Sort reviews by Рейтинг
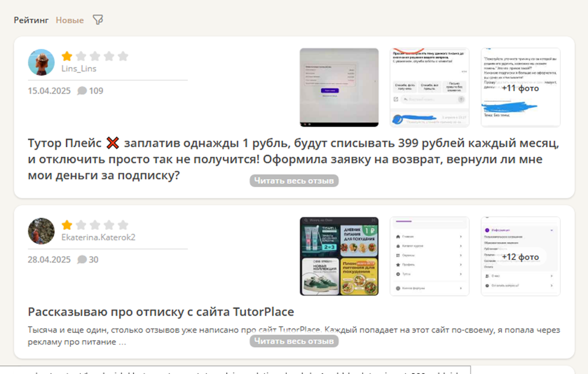The height and width of the screenshot is (374, 588). (31, 21)
